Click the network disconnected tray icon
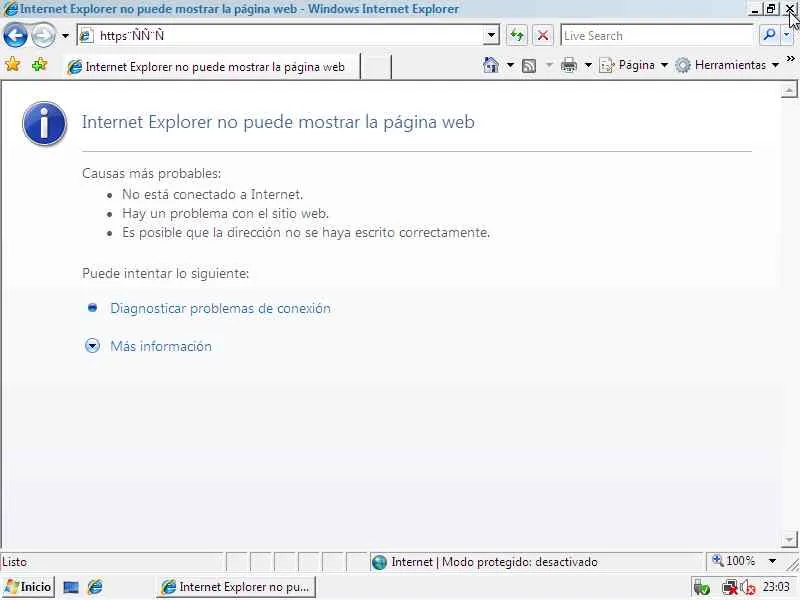 click(x=730, y=588)
